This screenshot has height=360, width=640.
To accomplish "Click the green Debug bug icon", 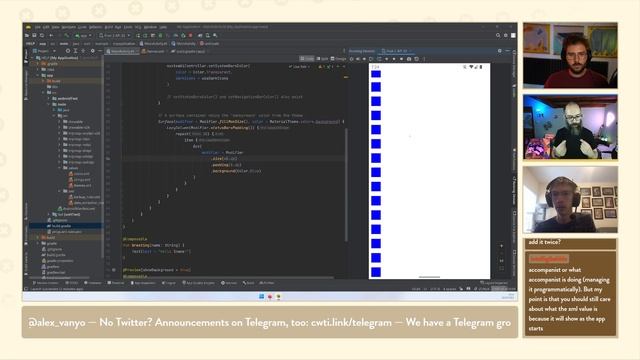I will pyautogui.click(x=160, y=36).
